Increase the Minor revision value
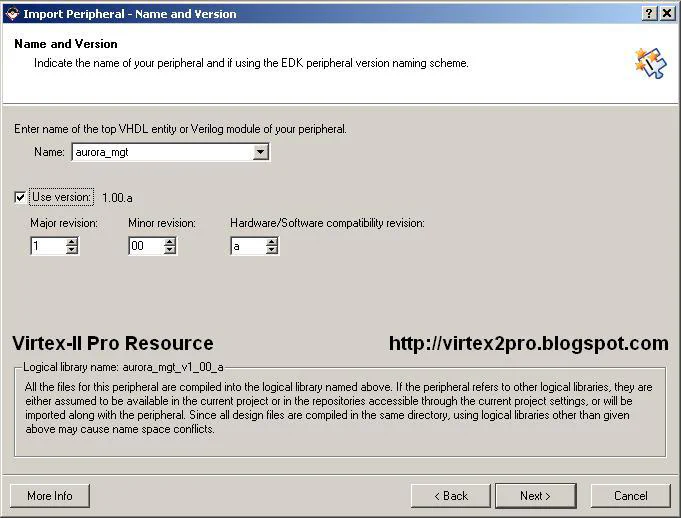 pos(170,242)
